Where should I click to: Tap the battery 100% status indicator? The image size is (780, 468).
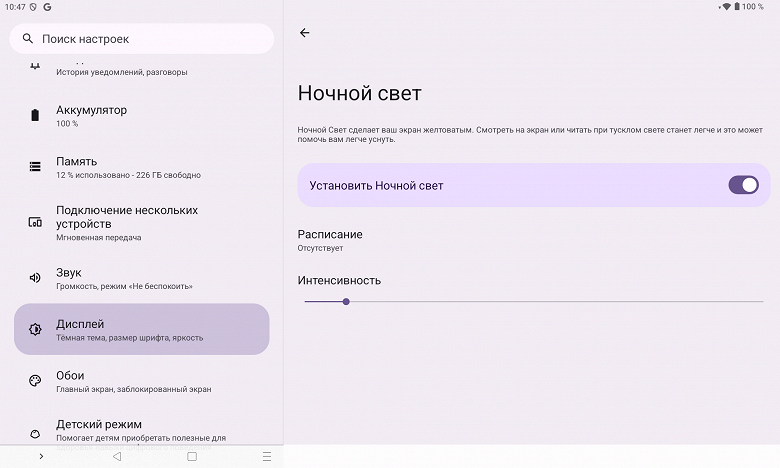pyautogui.click(x=750, y=7)
